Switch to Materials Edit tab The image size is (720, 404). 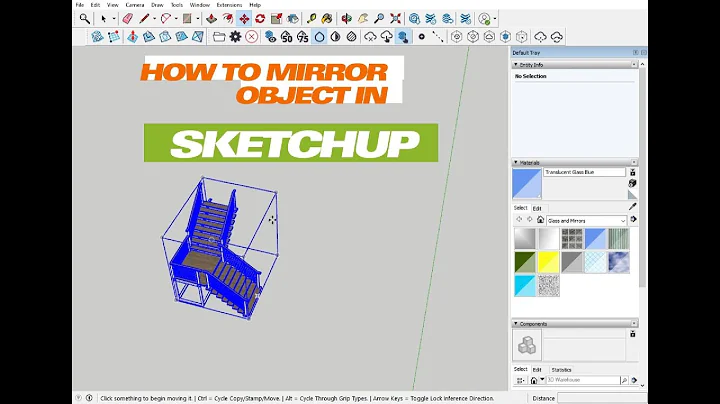click(x=537, y=208)
